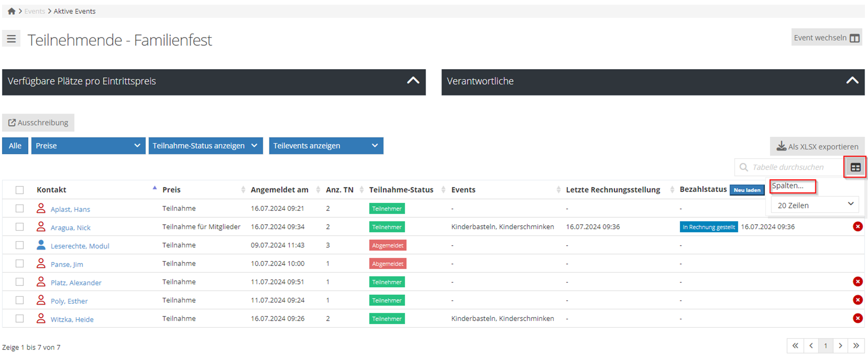Open the hamburger menu beside page title

point(11,39)
